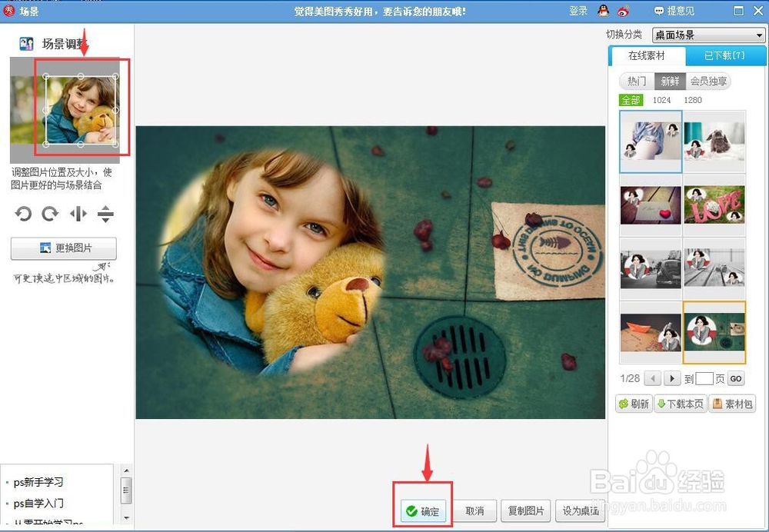Click ps自学入门 link
This screenshot has width=769, height=532.
pos(38,504)
